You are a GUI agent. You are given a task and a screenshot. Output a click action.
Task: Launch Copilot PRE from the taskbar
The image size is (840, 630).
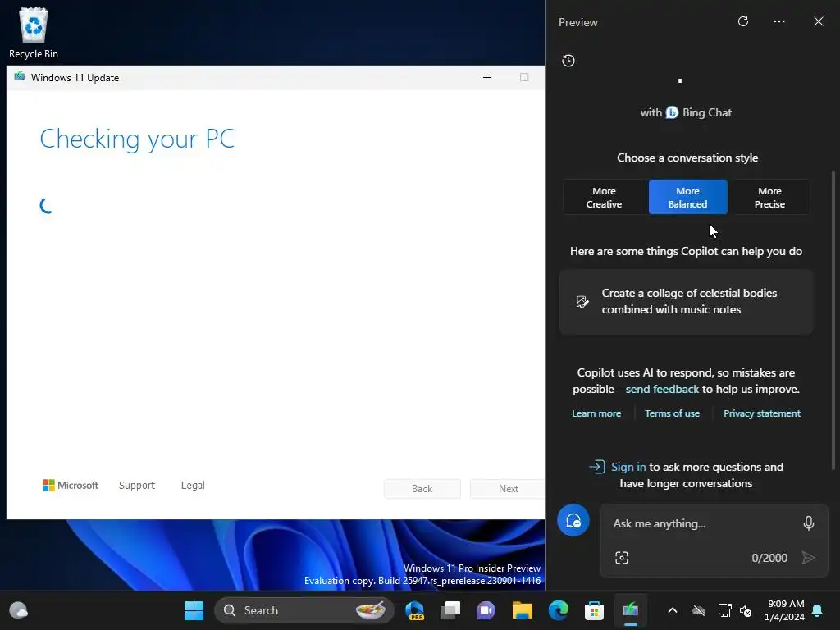click(x=415, y=610)
